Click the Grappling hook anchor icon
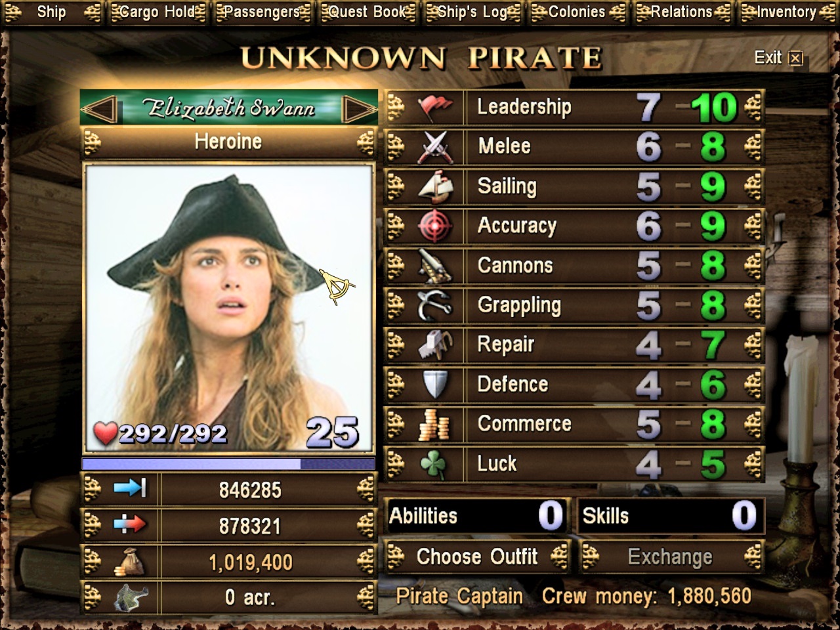 (x=434, y=306)
